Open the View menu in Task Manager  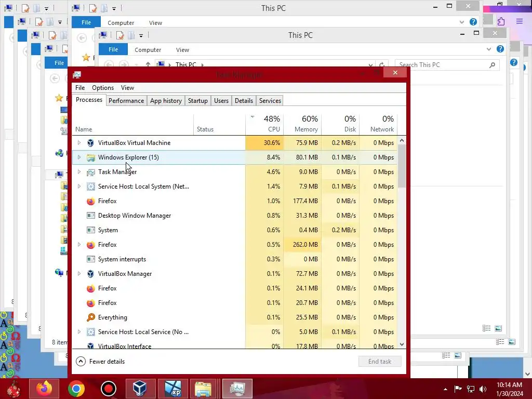128,88
